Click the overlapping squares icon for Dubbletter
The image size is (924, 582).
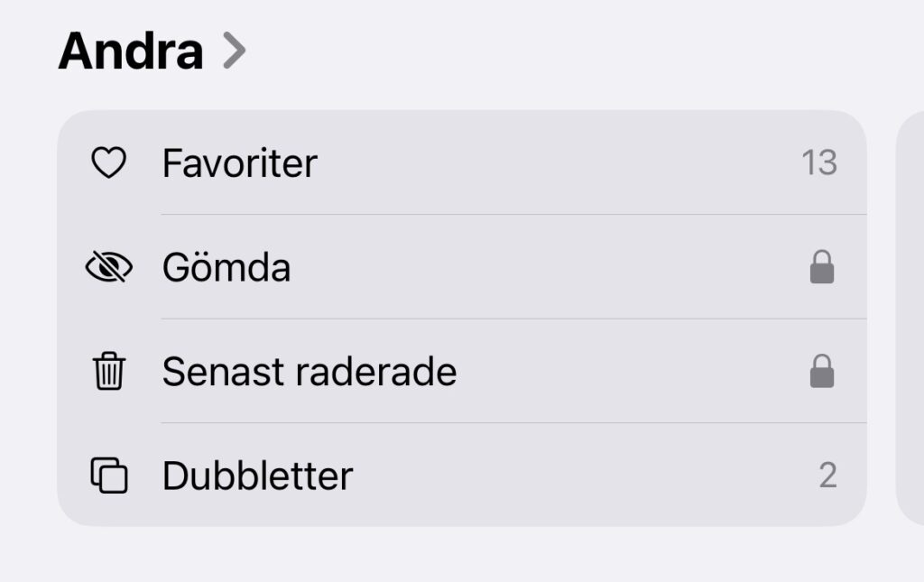109,476
